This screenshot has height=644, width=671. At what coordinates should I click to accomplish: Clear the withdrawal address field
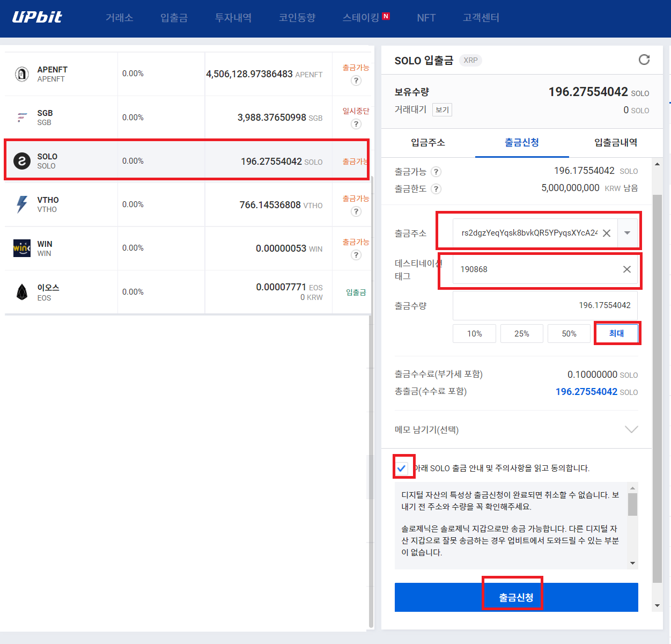point(607,233)
